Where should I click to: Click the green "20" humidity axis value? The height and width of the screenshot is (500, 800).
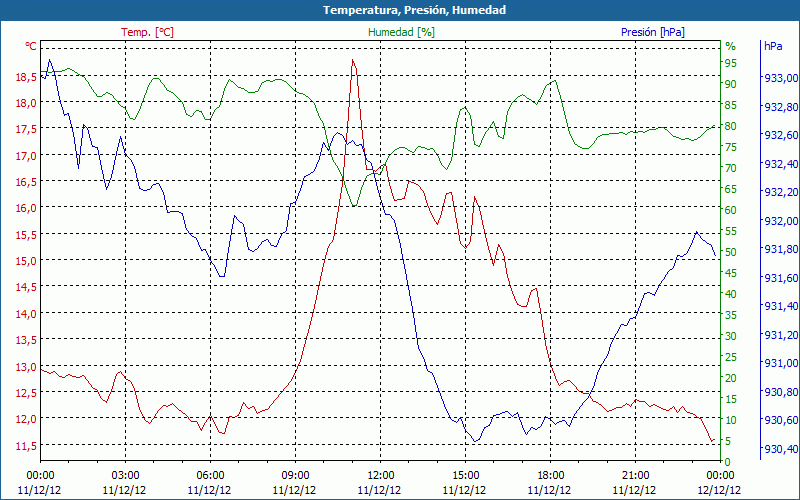[x=731, y=378]
